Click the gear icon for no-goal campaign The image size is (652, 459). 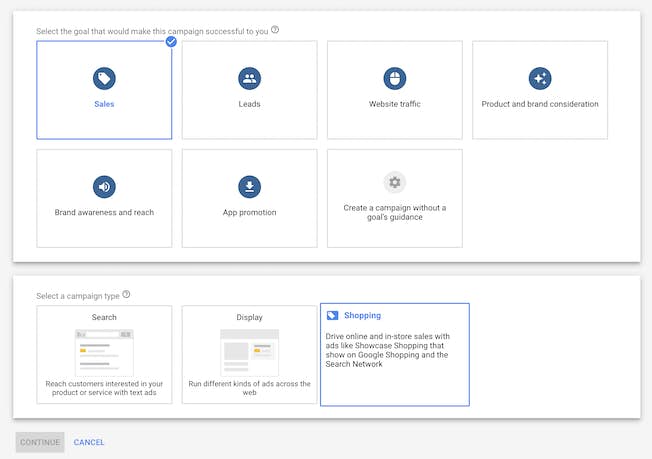click(x=395, y=182)
